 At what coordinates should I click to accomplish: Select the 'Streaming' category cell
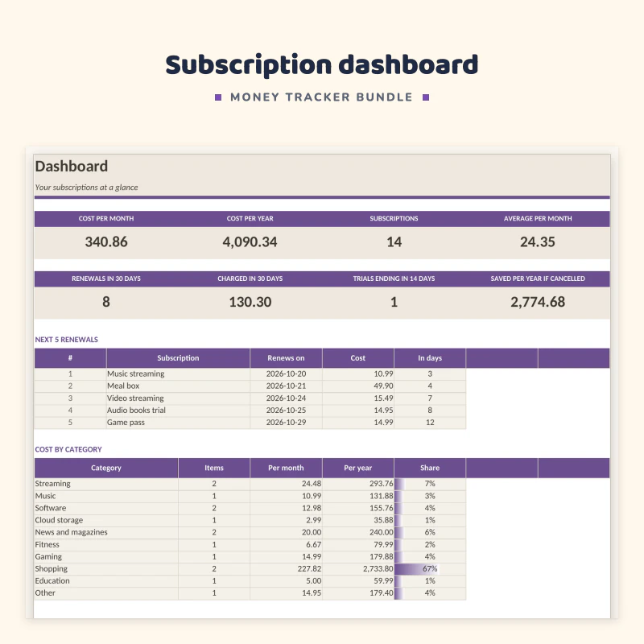point(106,484)
